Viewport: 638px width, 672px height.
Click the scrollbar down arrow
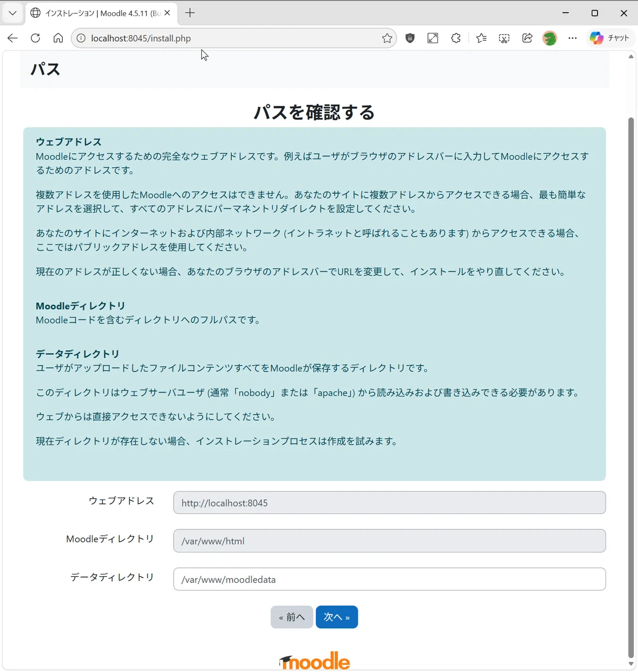click(631, 665)
